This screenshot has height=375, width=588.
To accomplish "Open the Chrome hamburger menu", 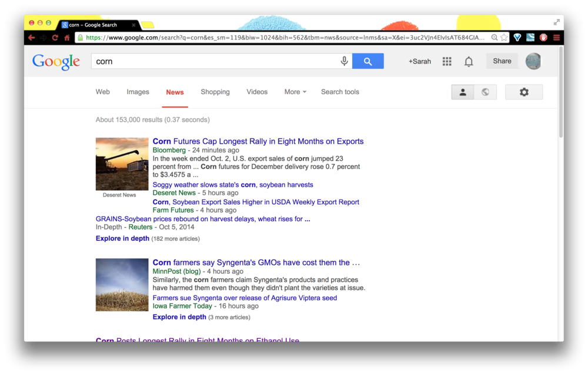I will (x=556, y=38).
